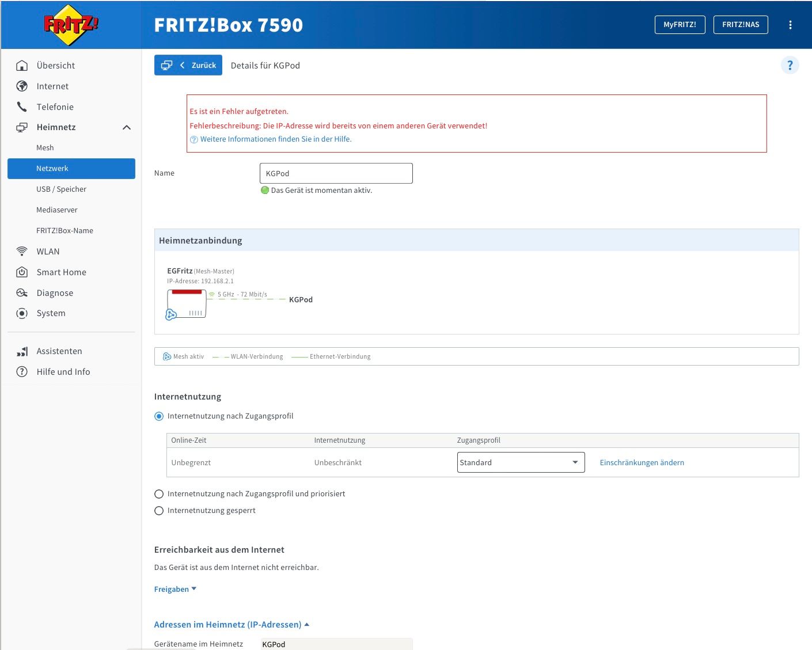Viewport: 812px width, 650px height.
Task: Click the Ethernet-Verbindung legend entry
Action: click(x=331, y=356)
